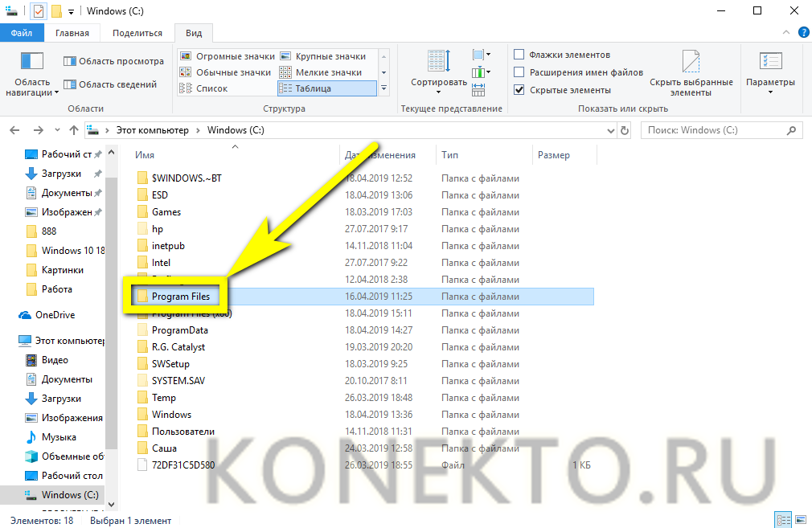Click Этот компьютер in address bar

tap(152, 130)
